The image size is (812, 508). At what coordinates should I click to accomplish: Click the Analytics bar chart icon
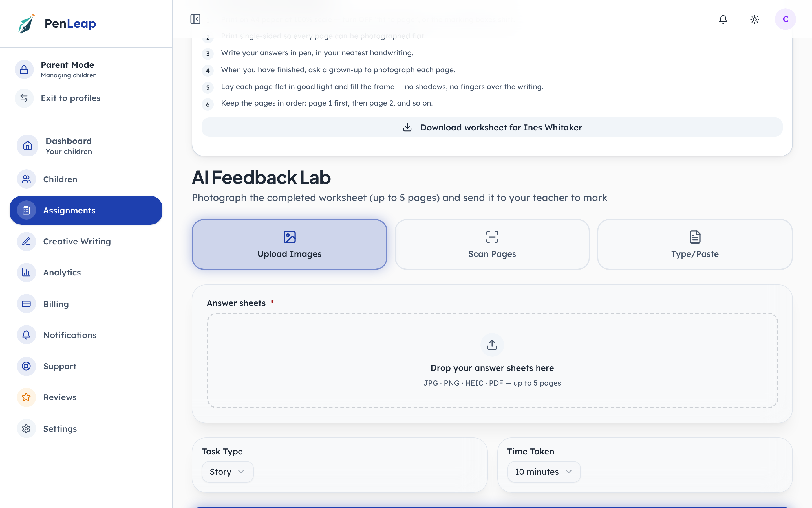[26, 272]
